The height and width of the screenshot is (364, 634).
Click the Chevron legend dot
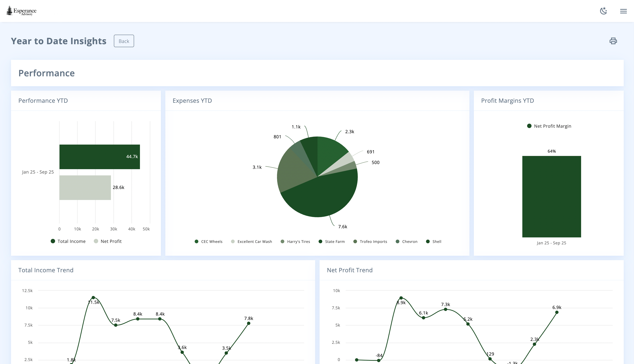click(x=397, y=241)
